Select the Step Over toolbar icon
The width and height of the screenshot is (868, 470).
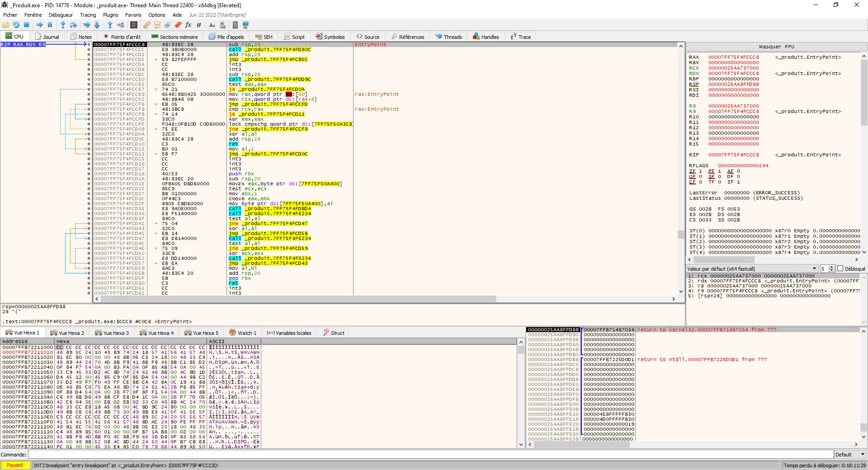[x=73, y=25]
